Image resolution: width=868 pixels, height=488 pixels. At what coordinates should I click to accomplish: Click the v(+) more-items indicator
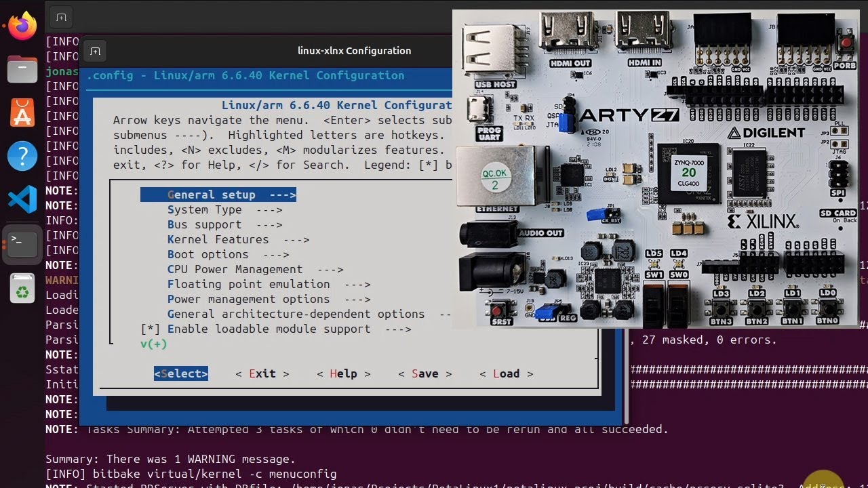point(154,344)
